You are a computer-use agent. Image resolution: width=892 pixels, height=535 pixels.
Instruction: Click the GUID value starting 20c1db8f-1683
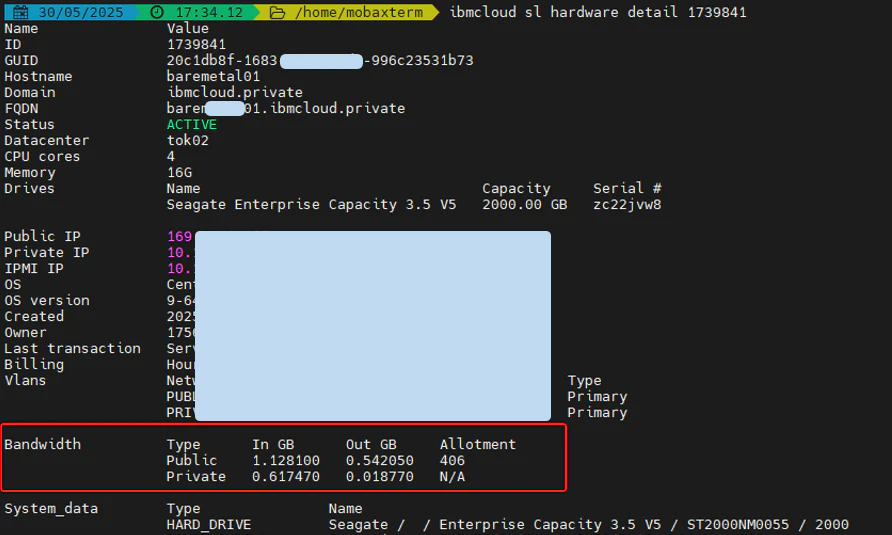point(320,60)
